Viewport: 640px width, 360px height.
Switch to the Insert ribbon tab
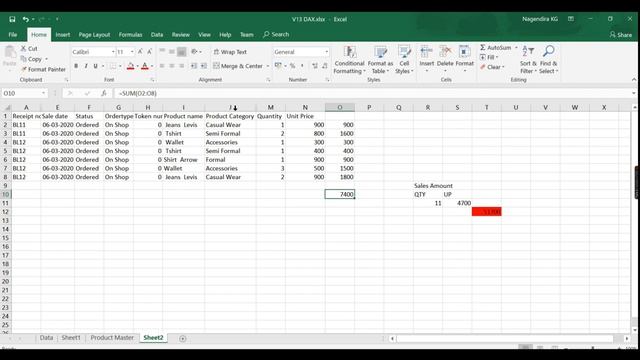pyautogui.click(x=62, y=35)
